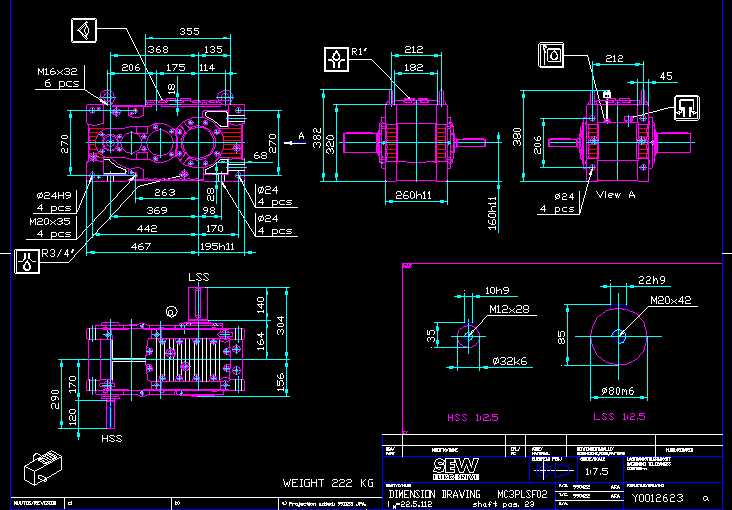The image size is (732, 510).
Task: Select the 442 dimension text
Action: point(147,228)
